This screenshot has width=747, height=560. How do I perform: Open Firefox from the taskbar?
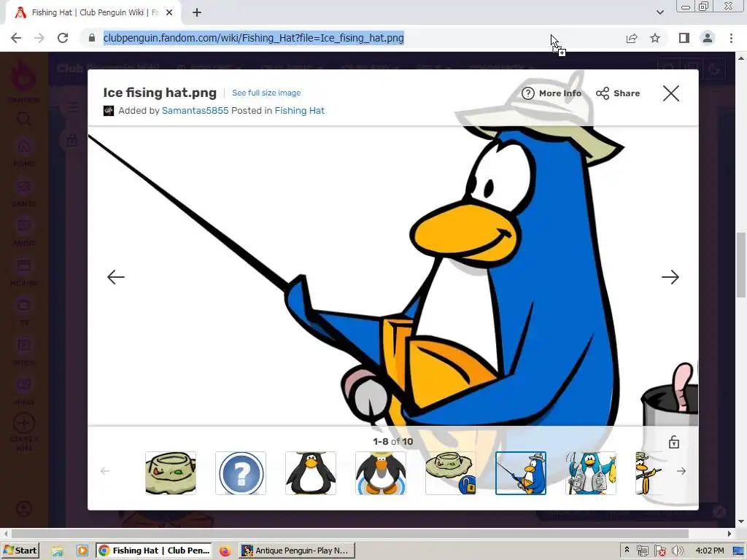pos(225,551)
